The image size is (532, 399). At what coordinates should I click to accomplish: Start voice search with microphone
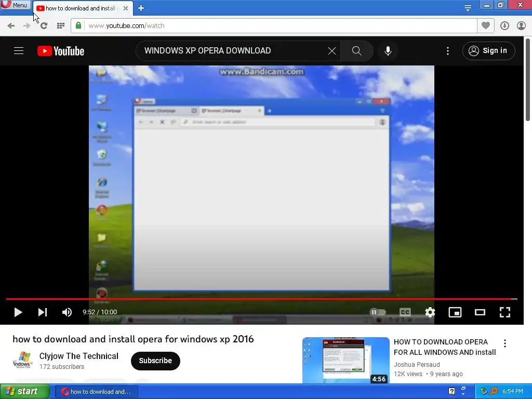click(388, 51)
